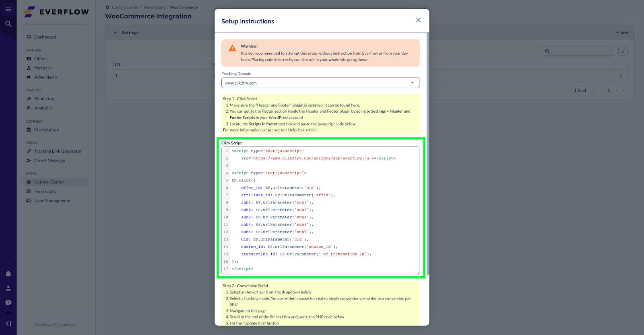Click the Advertisers megaphone icon
The height and width of the screenshot is (335, 644).
click(x=29, y=77)
